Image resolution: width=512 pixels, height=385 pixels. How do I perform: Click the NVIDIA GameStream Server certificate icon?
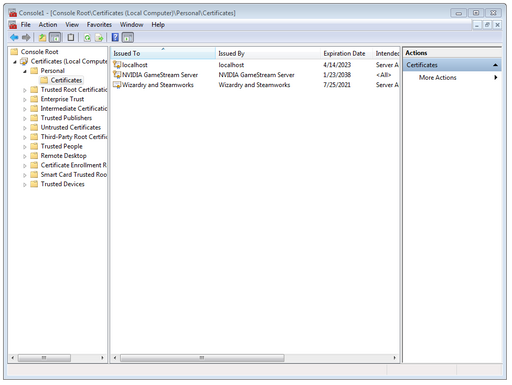[x=117, y=75]
